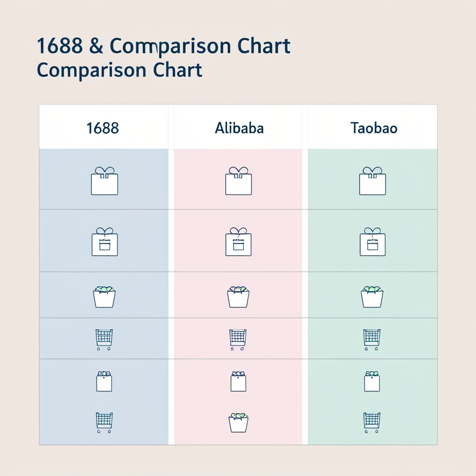This screenshot has height=476, width=476.
Task: Click the bottom shopping cart in Taobao column
Action: (x=372, y=422)
